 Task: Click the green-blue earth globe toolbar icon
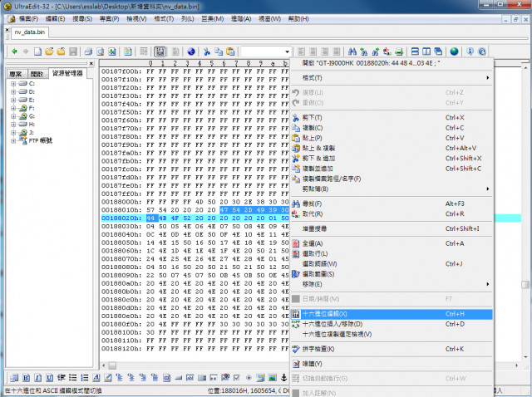(x=454, y=51)
